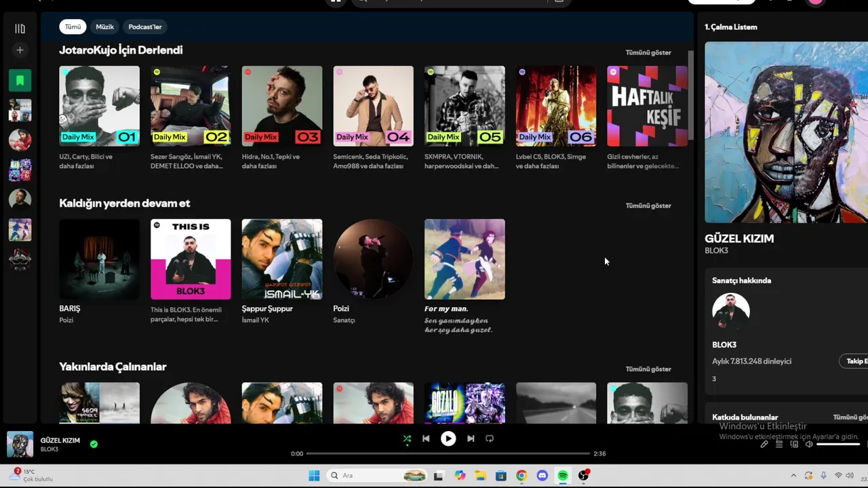The image size is (868, 488).
Task: Expand hidden system tray icons chevron
Action: [x=793, y=476]
